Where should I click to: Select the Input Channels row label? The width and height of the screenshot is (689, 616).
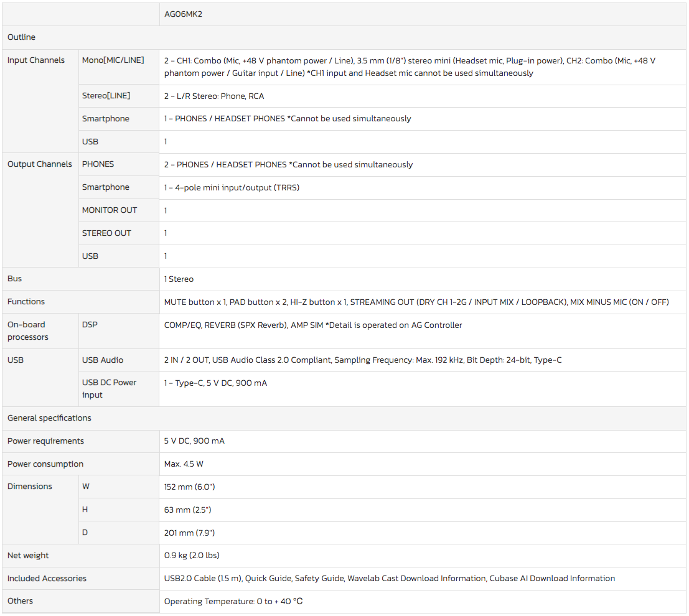(x=36, y=60)
